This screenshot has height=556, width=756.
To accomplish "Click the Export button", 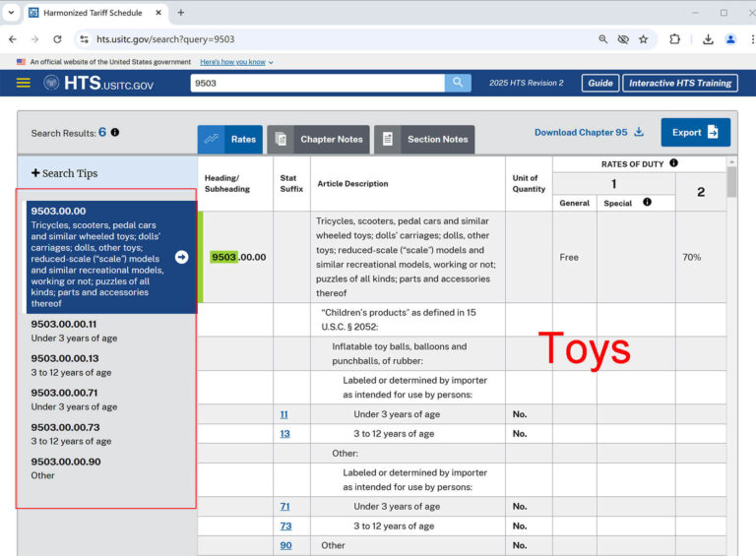I will [x=695, y=132].
